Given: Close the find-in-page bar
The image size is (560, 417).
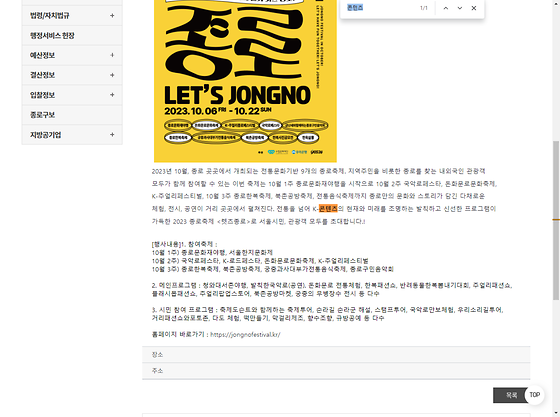Looking at the screenshot, I should (x=474, y=8).
